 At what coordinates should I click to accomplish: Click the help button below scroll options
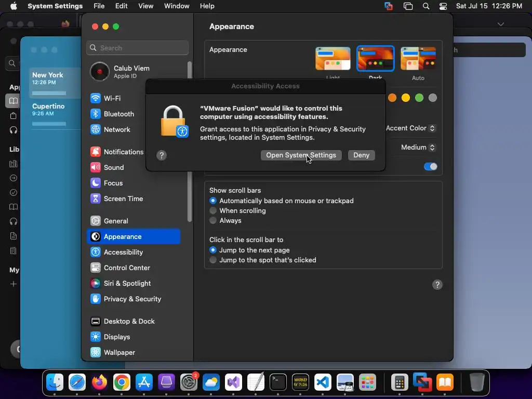(437, 285)
